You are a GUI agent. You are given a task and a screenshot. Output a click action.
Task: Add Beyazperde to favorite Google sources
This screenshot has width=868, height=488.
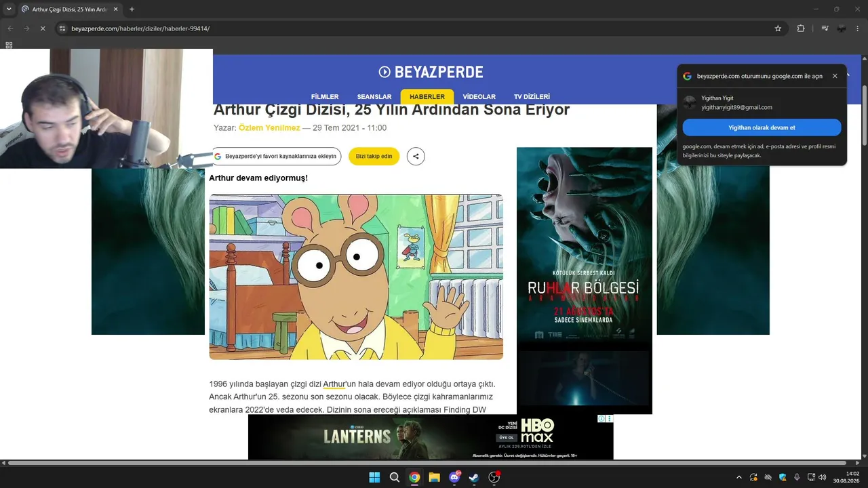(x=275, y=156)
